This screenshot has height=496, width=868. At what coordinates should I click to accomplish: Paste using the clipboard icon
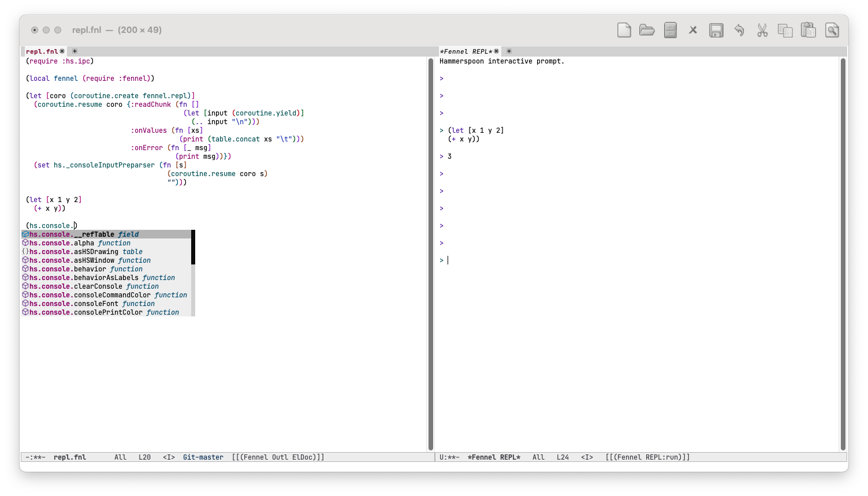tap(809, 30)
